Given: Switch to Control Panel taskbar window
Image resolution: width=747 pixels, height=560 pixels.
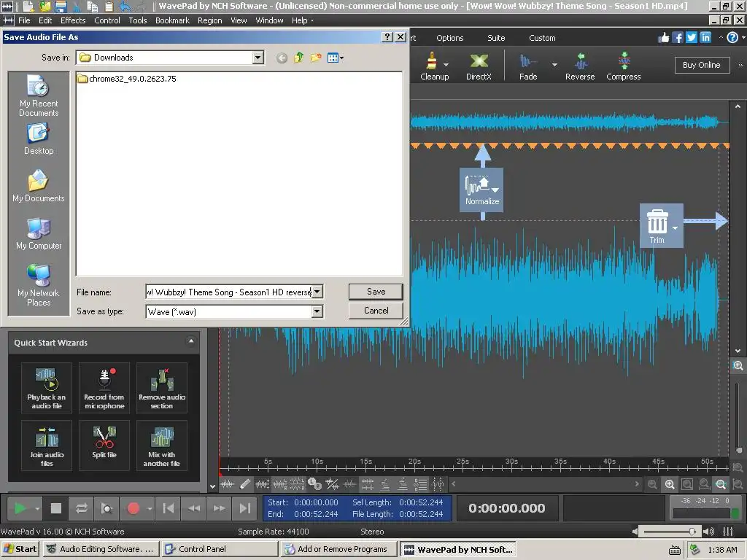Looking at the screenshot, I should (x=220, y=549).
